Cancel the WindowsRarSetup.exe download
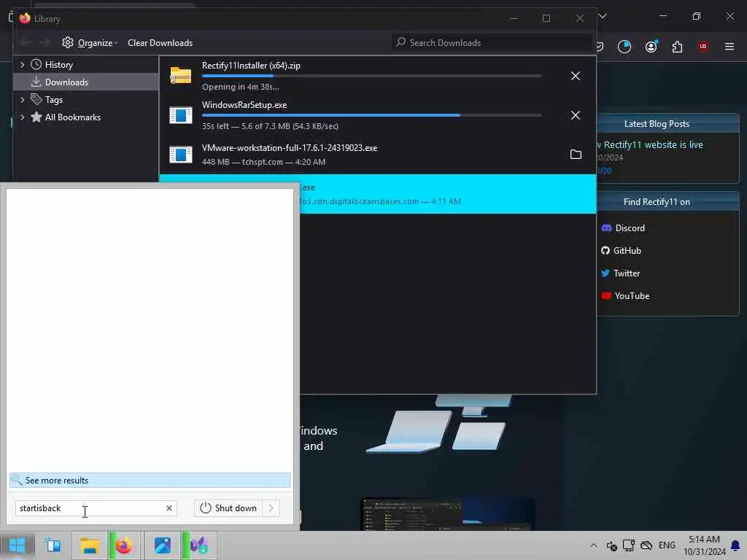 point(576,115)
